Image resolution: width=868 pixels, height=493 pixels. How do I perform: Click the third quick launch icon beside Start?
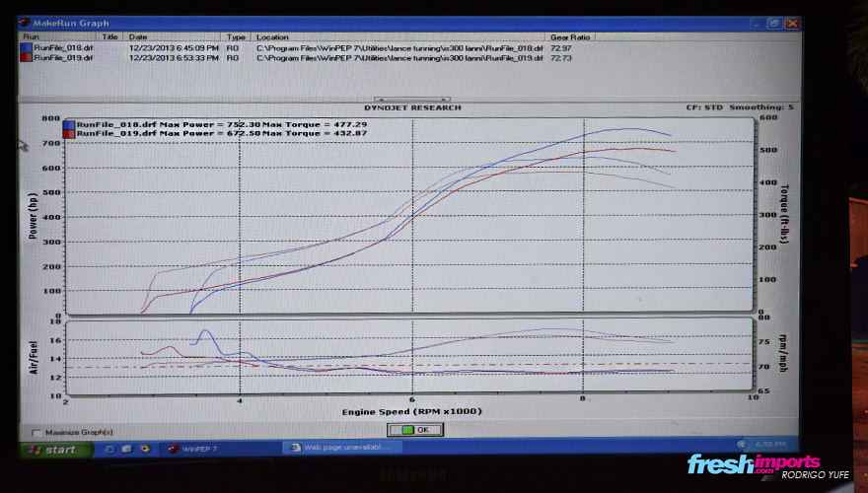(144, 449)
